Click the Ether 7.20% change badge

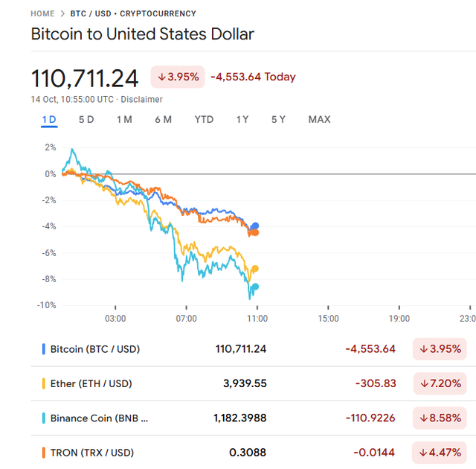click(x=440, y=383)
